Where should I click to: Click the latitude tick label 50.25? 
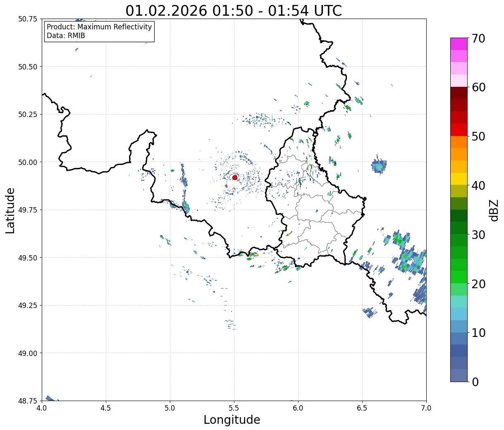[28, 115]
